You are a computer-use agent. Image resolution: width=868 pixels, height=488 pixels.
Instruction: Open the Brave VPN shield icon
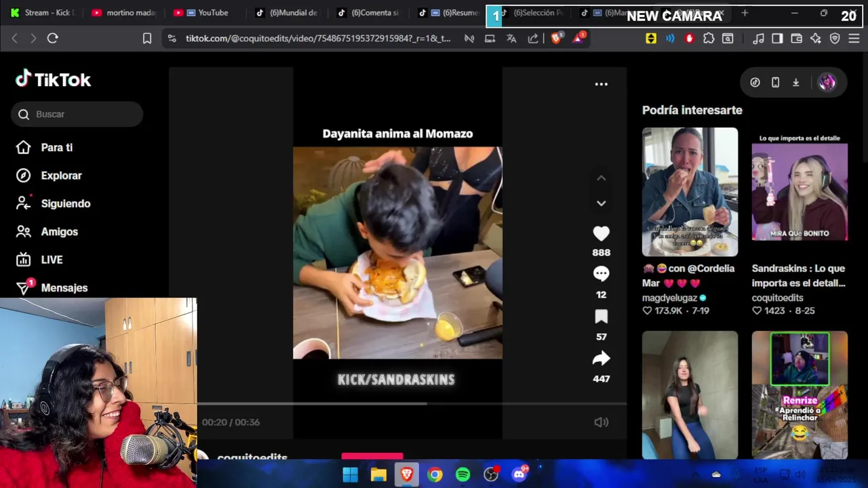[835, 39]
